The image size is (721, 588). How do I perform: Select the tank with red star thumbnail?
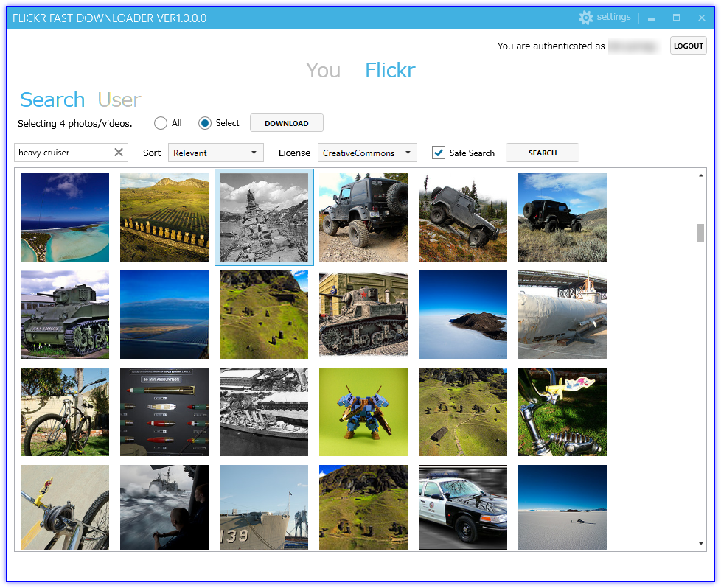pyautogui.click(x=363, y=315)
